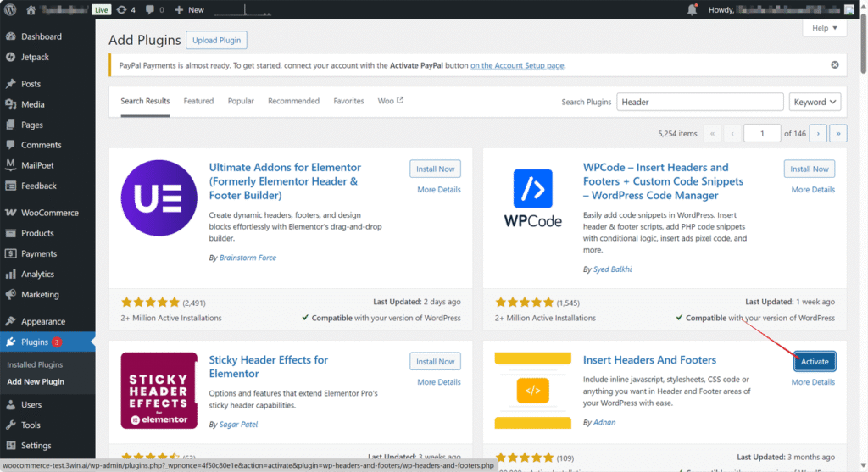Click the current page number field
Image resolution: width=868 pixels, height=472 pixels.
click(x=762, y=133)
